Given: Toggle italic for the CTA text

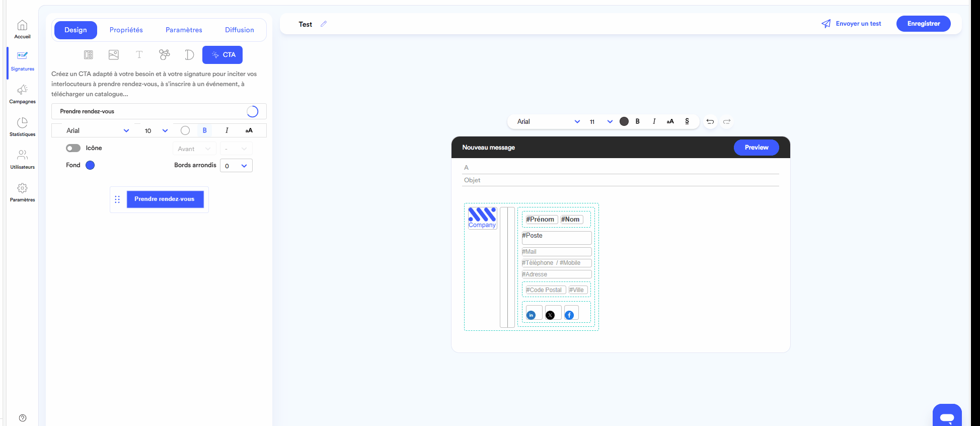Looking at the screenshot, I should tap(227, 130).
